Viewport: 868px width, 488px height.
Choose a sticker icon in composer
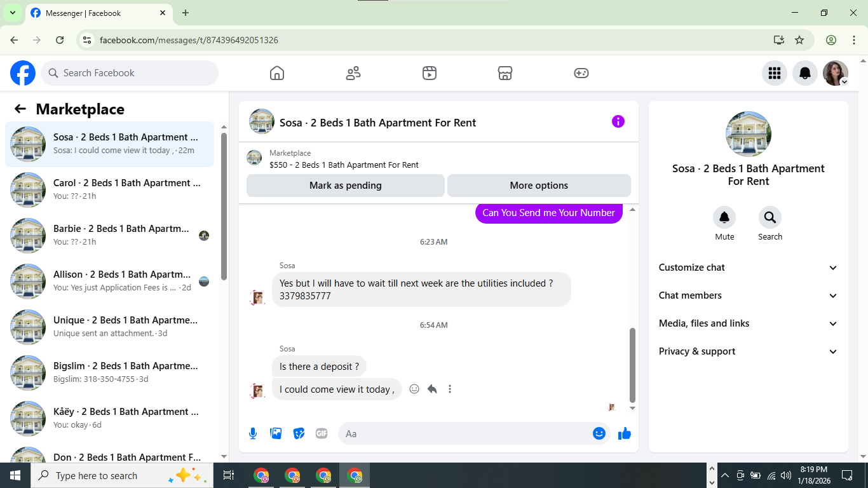pyautogui.click(x=299, y=433)
